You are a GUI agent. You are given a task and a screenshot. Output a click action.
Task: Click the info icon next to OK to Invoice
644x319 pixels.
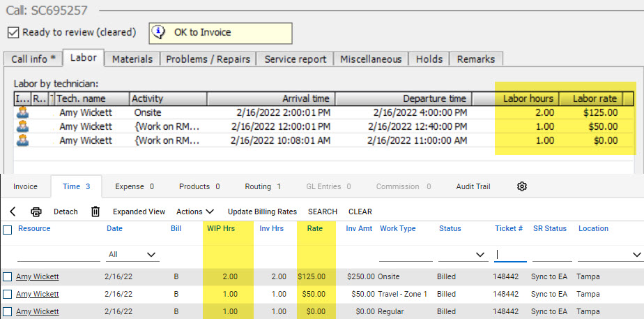[158, 32]
